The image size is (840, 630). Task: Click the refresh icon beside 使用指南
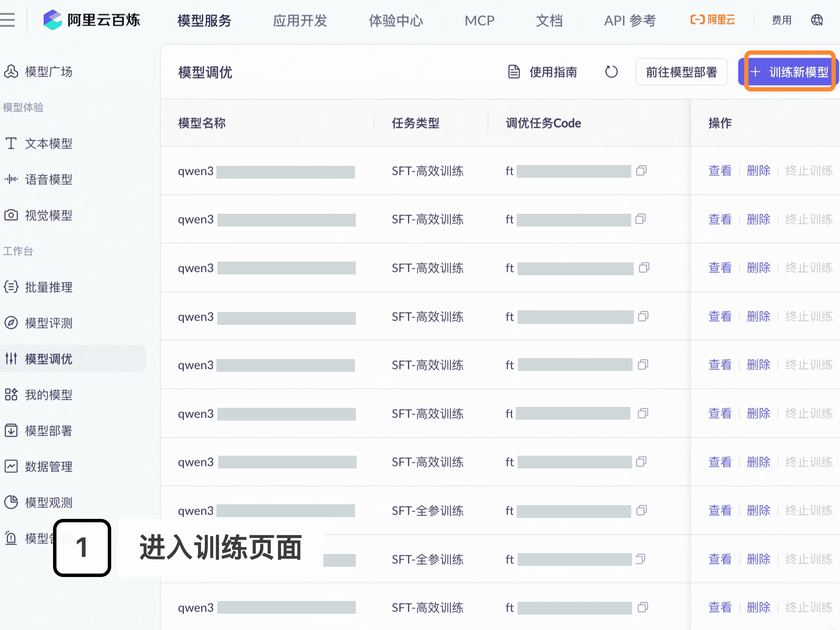[611, 72]
